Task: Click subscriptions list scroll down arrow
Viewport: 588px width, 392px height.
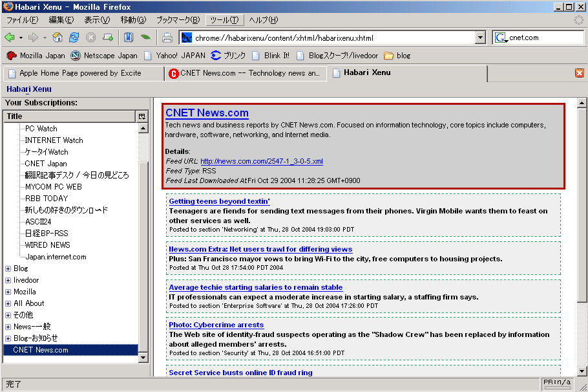Action: pos(143,358)
